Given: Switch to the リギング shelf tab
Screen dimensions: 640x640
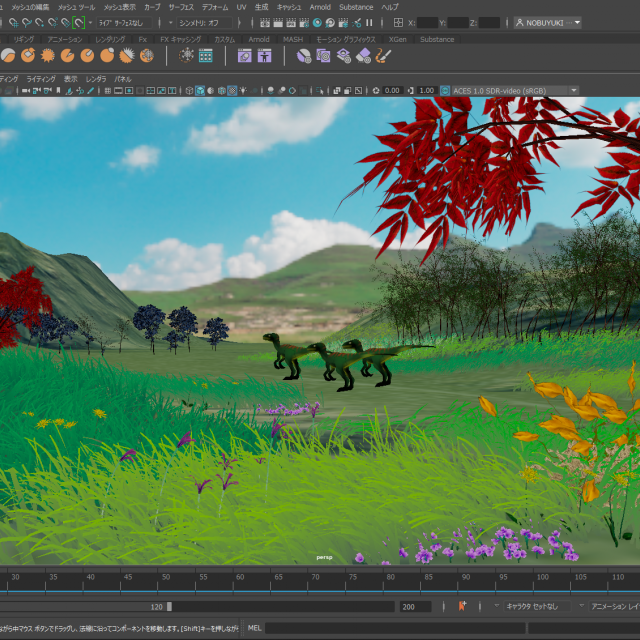Looking at the screenshot, I should tap(24, 40).
